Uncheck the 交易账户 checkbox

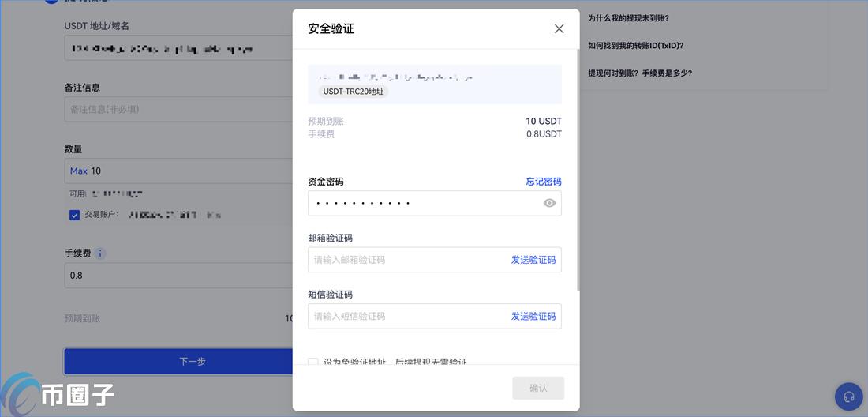(x=75, y=215)
